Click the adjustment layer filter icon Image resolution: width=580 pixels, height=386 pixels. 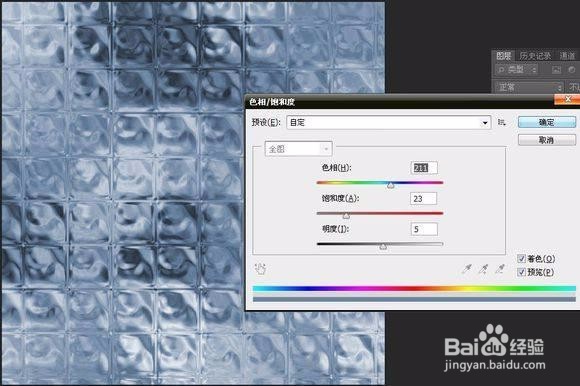pos(572,70)
